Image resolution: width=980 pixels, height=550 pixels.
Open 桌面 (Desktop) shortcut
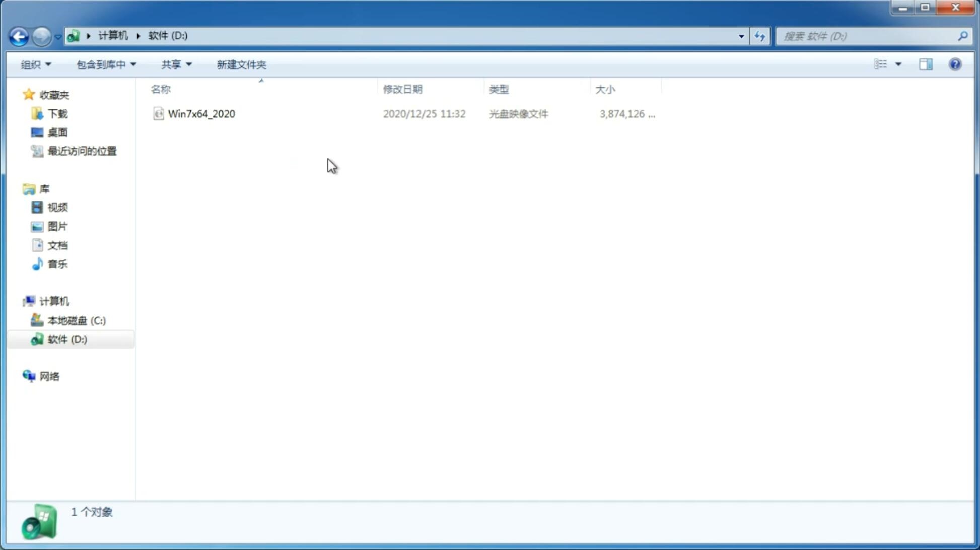[57, 132]
